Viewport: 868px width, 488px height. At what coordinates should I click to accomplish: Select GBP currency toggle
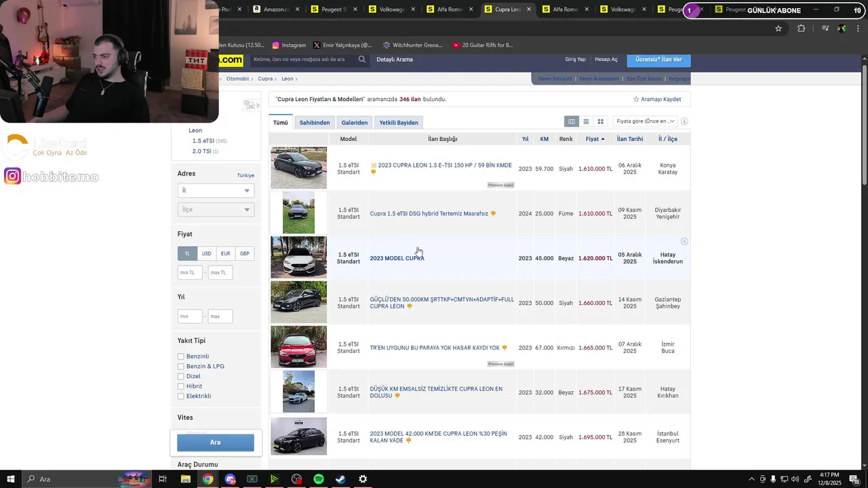(244, 253)
